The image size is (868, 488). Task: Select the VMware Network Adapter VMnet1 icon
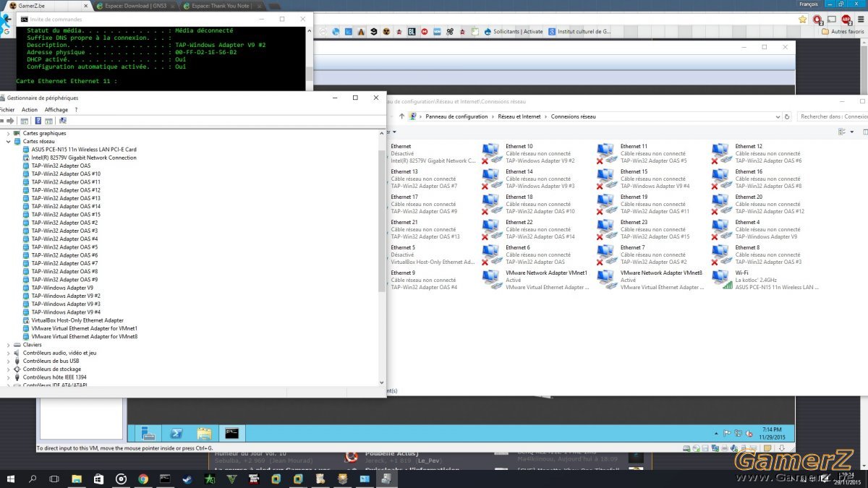pyautogui.click(x=492, y=280)
